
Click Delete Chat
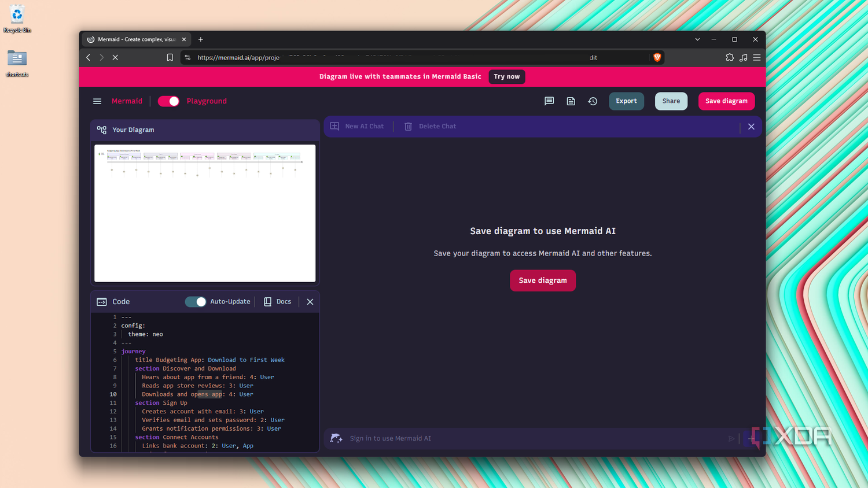[x=430, y=126]
